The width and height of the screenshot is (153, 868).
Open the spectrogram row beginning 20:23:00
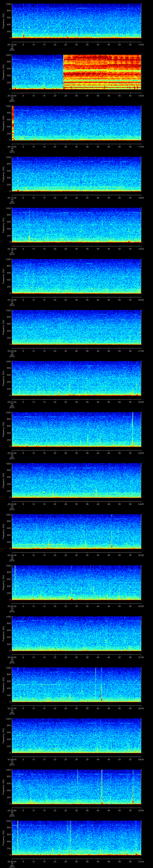pyautogui.click(x=77, y=481)
